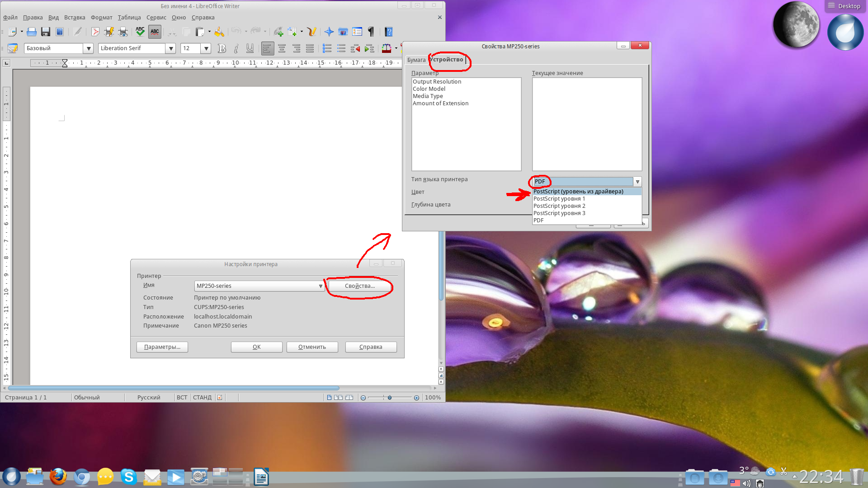
Task: Click the numbered list icon
Action: (327, 48)
